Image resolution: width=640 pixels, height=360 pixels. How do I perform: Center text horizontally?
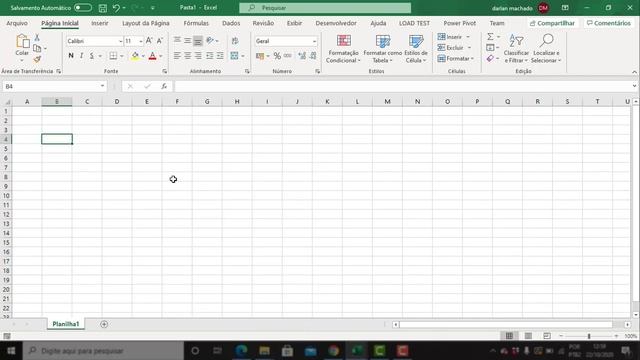(x=187, y=56)
